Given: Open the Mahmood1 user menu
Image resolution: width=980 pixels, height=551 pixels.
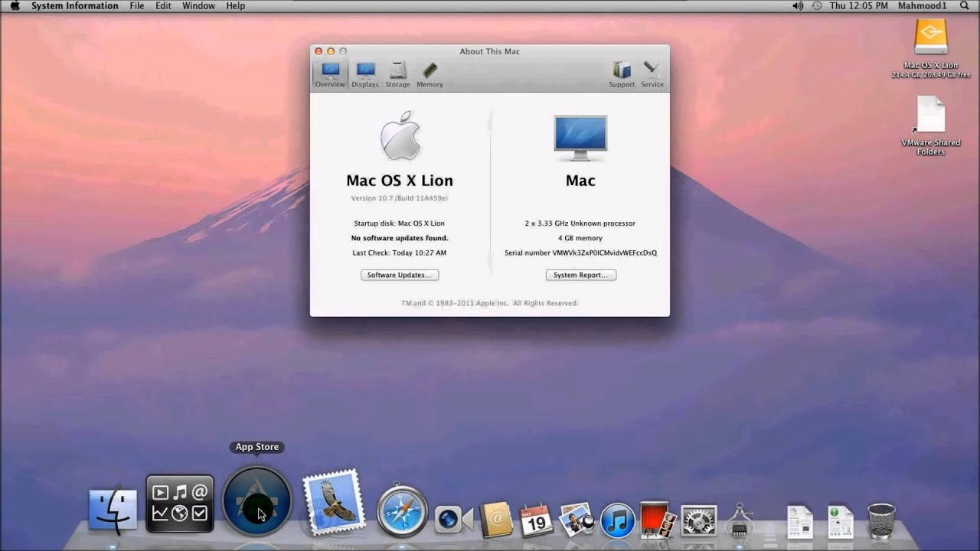Looking at the screenshot, I should [x=922, y=6].
